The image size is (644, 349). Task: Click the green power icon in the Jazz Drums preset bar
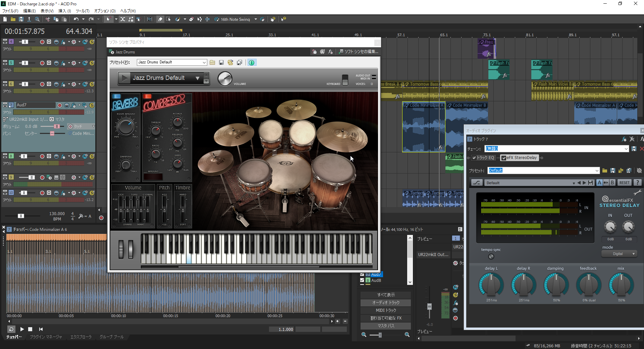252,62
